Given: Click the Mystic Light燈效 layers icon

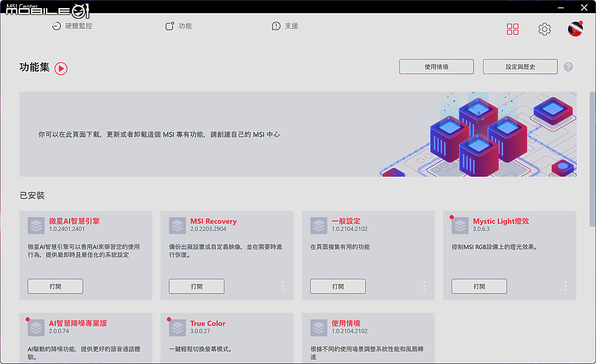Looking at the screenshot, I should pyautogui.click(x=460, y=225).
